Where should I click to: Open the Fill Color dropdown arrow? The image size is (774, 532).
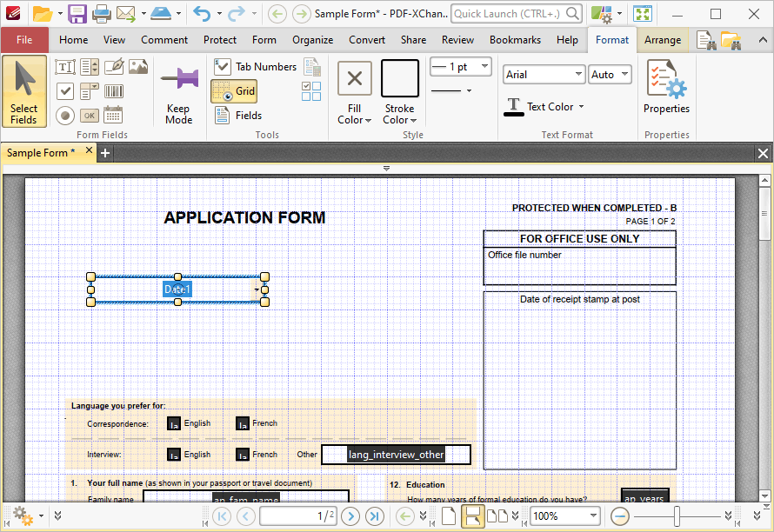pyautogui.click(x=368, y=121)
